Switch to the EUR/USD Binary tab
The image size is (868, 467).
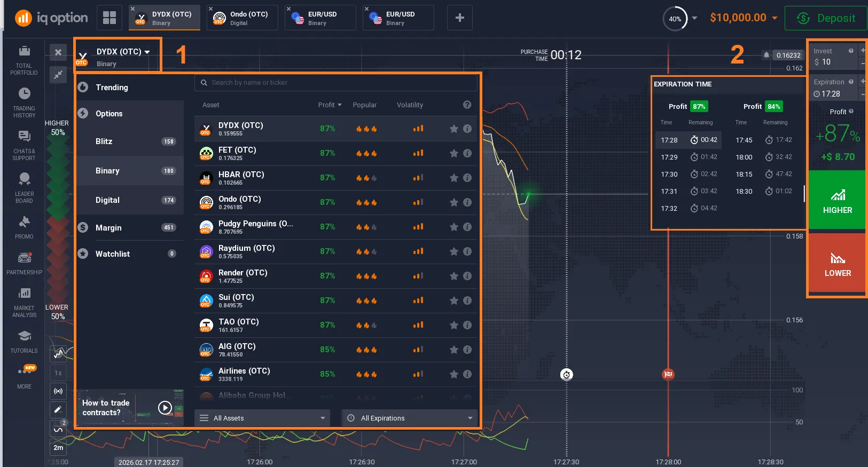click(320, 18)
